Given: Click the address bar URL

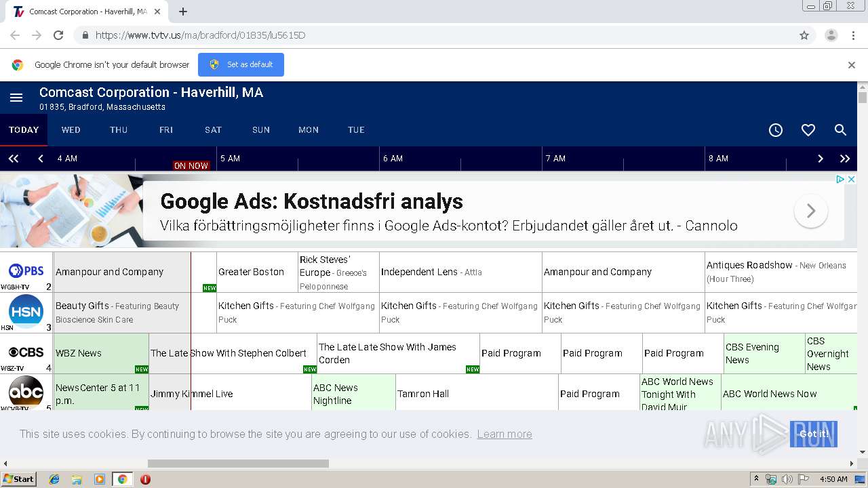Looking at the screenshot, I should click(x=200, y=35).
